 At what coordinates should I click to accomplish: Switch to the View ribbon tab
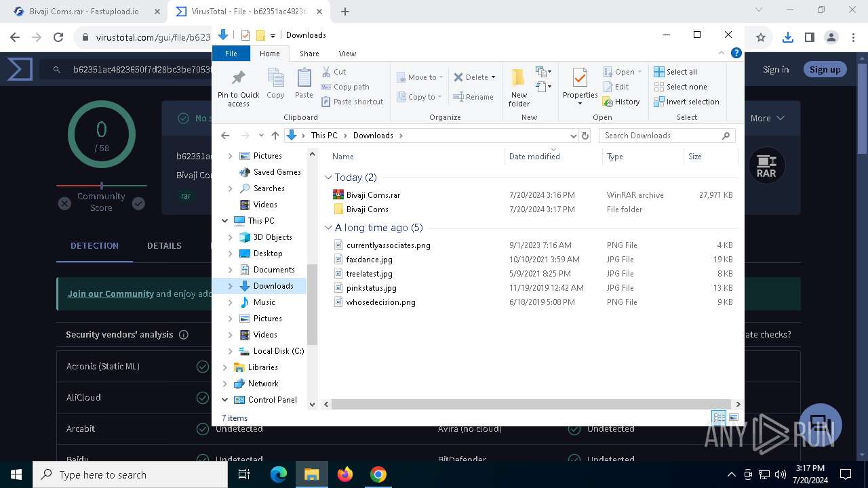(347, 54)
